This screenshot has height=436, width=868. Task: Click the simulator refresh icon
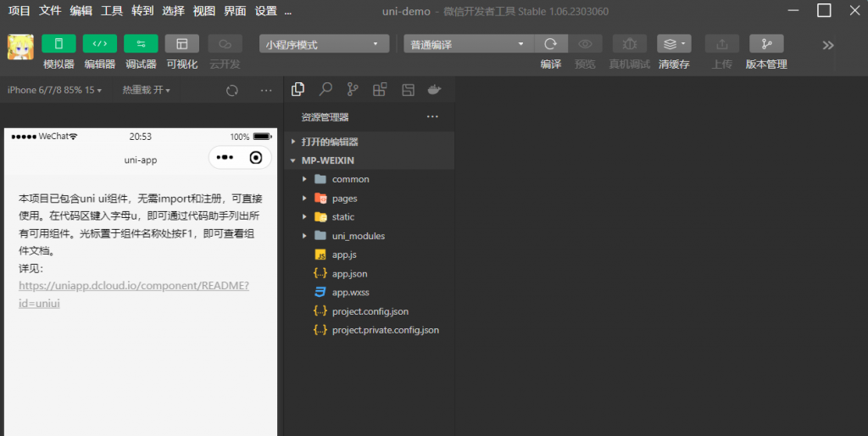tap(232, 90)
